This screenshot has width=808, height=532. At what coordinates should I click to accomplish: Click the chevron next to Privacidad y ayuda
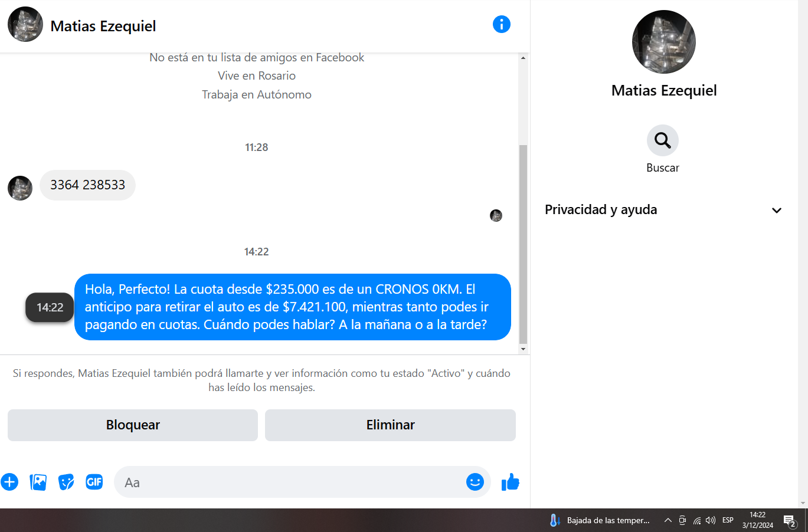pos(777,210)
